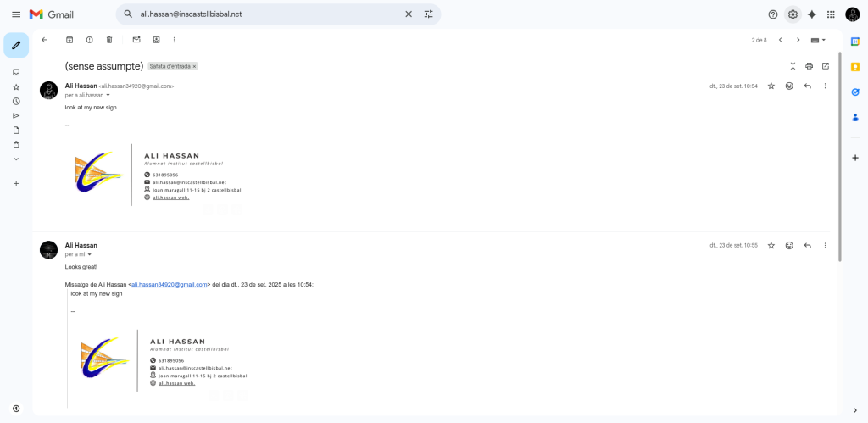868x423 pixels.
Task: Mark the conversation as unread
Action: click(x=136, y=40)
